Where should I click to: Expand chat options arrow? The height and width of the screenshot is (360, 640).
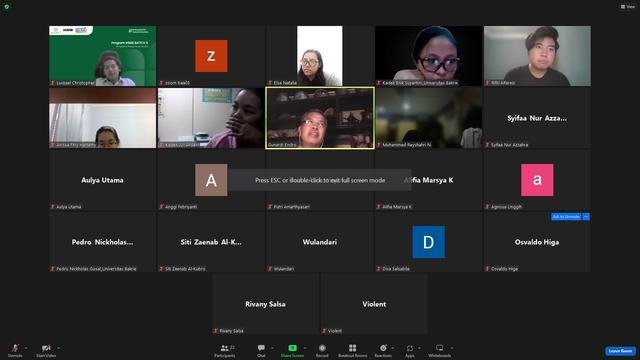pyautogui.click(x=272, y=348)
